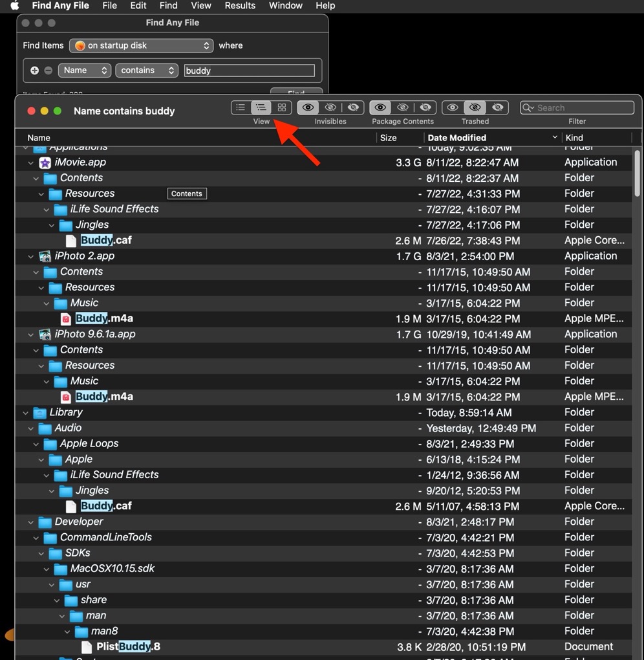Viewport: 644px width, 660px height.
Task: Collapse the Audio folder
Action: click(30, 428)
